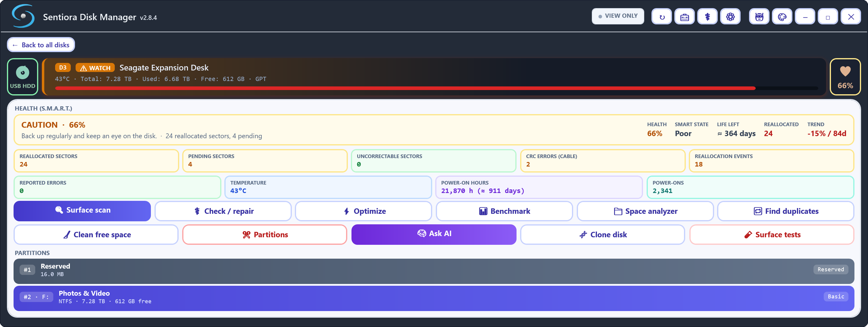Click the medical staff icon in the title bar
The width and height of the screenshot is (868, 327).
point(707,17)
